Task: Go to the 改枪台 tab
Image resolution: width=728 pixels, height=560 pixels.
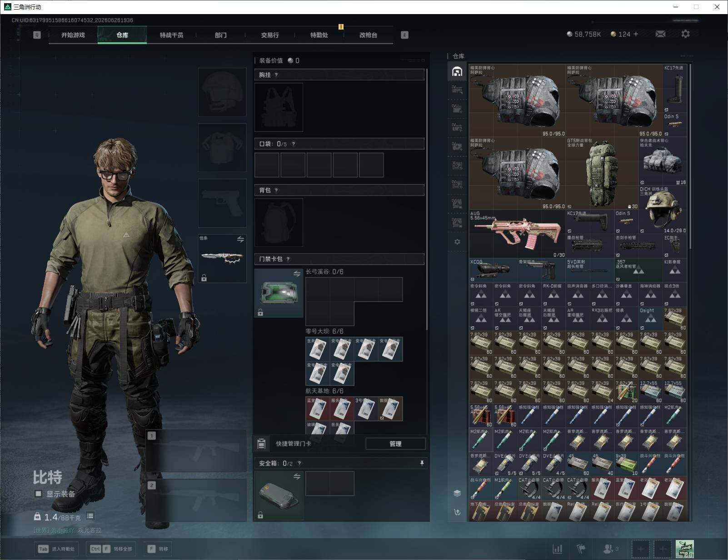Action: coord(368,35)
